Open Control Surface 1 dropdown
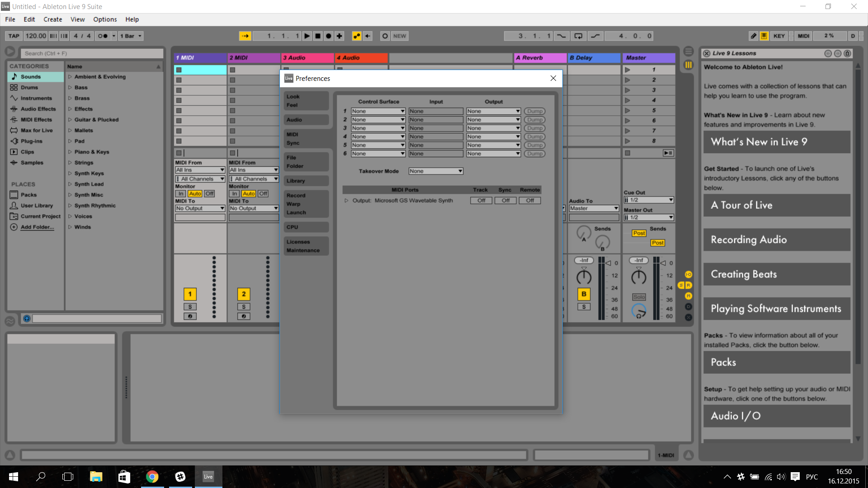868x488 pixels. [x=378, y=111]
